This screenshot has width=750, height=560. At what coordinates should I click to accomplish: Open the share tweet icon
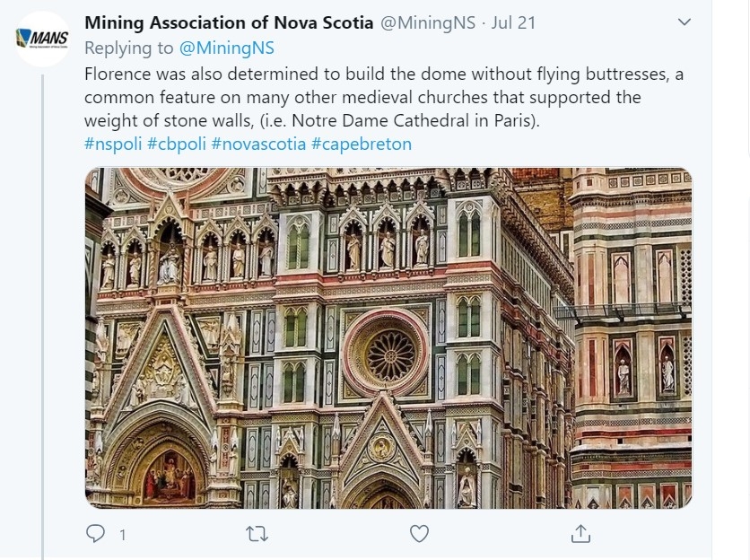tap(580, 534)
